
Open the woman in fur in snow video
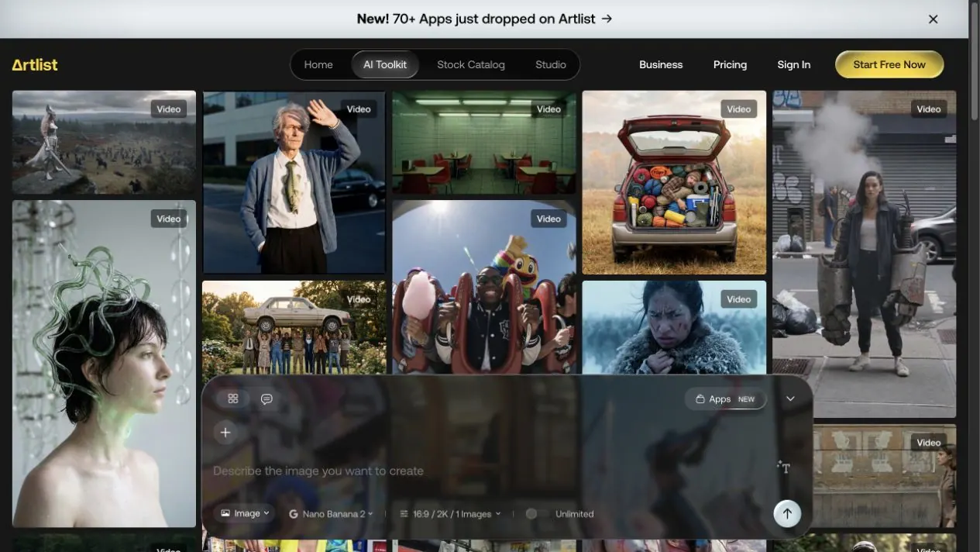[674, 327]
